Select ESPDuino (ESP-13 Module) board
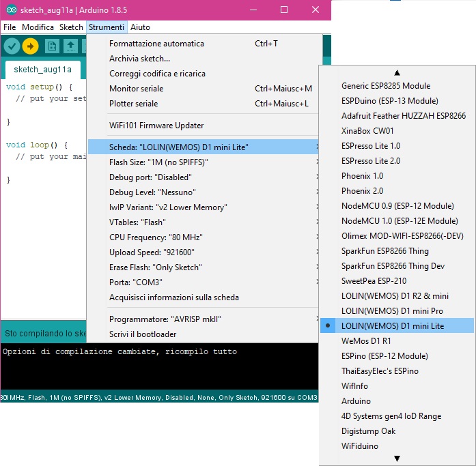 coord(397,101)
